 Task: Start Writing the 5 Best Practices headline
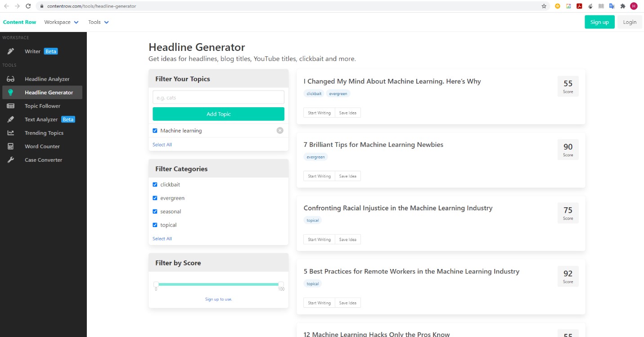[319, 303]
